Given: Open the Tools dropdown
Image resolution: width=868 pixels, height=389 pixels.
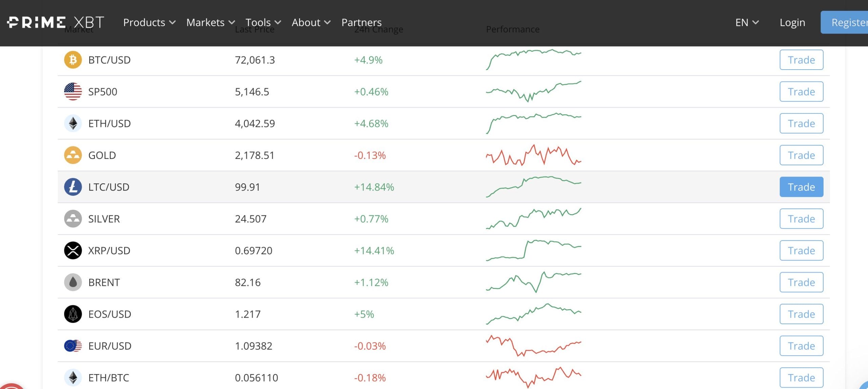Looking at the screenshot, I should pos(263,22).
